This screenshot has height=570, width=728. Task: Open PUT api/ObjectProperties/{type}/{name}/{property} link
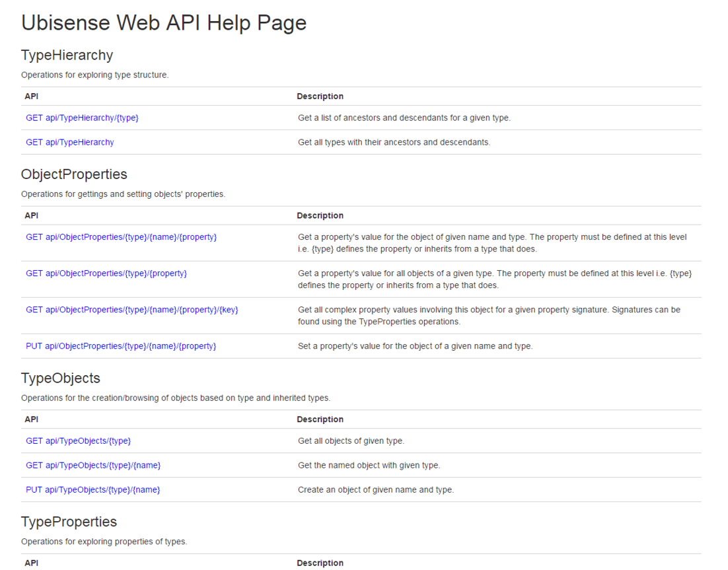(120, 345)
